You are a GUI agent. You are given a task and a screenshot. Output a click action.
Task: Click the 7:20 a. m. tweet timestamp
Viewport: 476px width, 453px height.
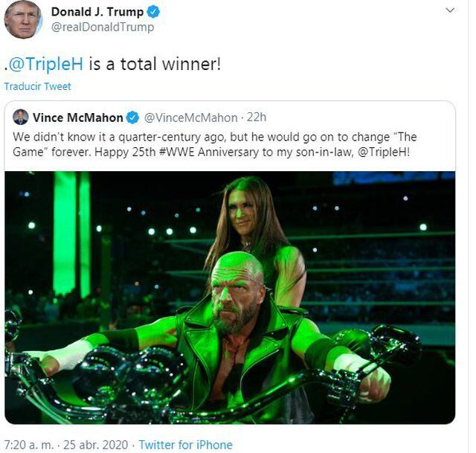[x=29, y=445]
